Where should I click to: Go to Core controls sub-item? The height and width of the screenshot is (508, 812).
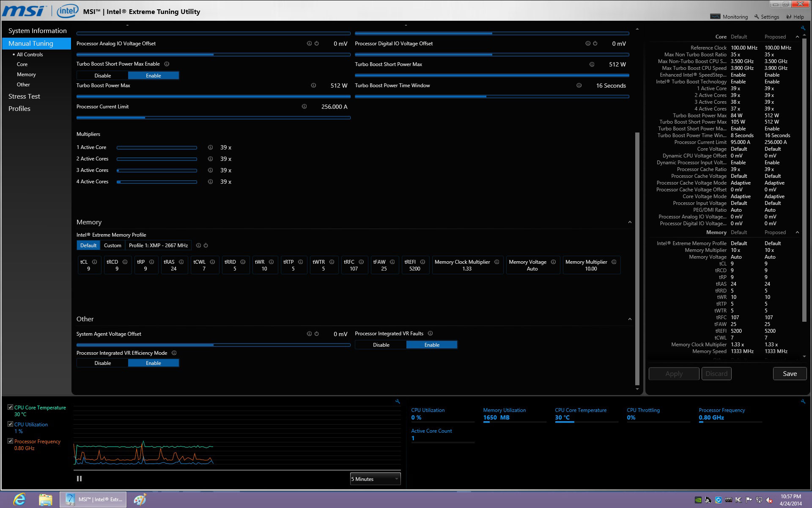[x=22, y=64]
